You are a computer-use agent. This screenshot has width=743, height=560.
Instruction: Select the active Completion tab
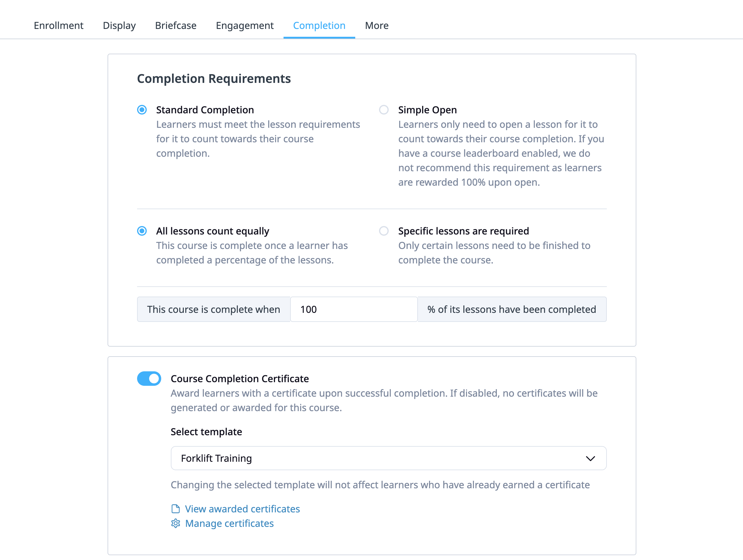point(319,25)
